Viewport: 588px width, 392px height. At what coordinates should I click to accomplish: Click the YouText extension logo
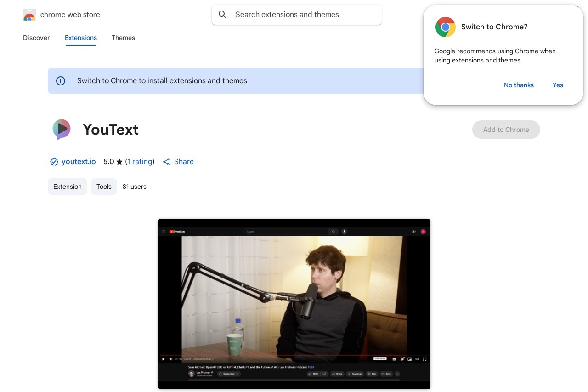click(61, 130)
